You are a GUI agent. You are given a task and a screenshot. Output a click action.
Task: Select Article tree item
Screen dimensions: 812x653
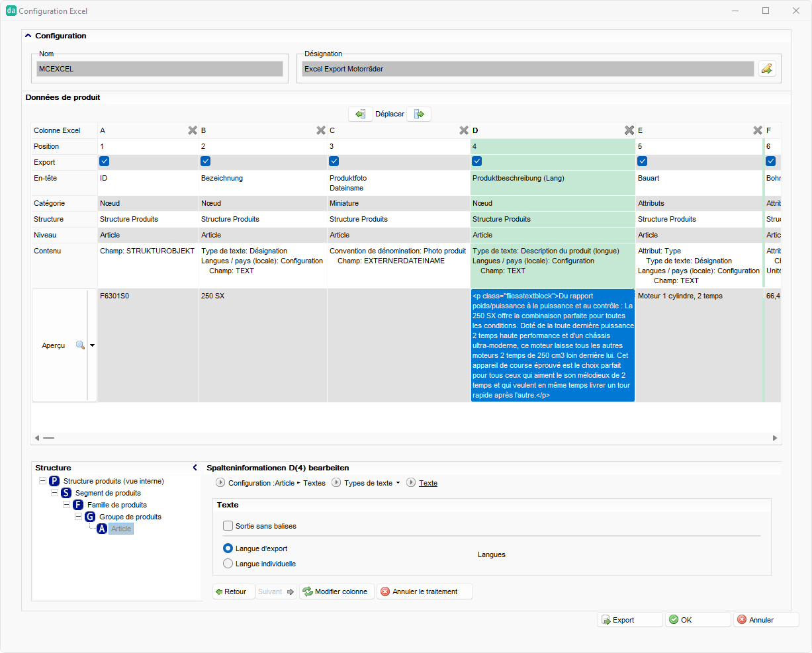point(121,529)
